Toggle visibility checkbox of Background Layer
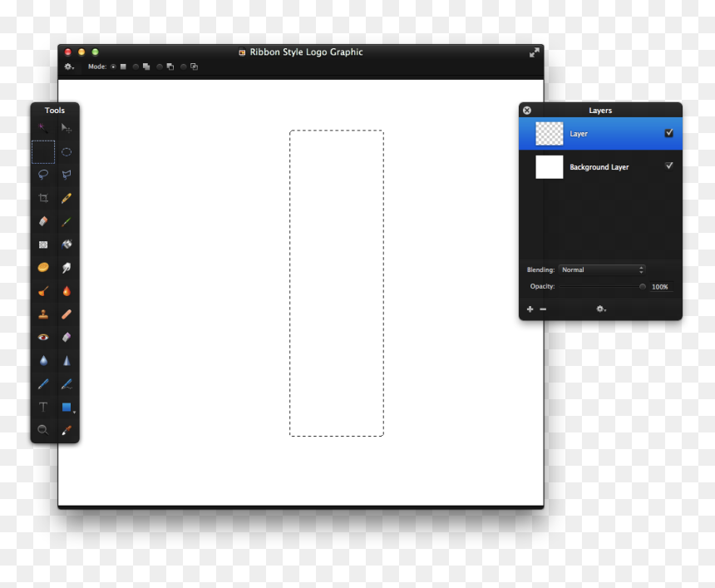715x588 pixels. [x=669, y=166]
